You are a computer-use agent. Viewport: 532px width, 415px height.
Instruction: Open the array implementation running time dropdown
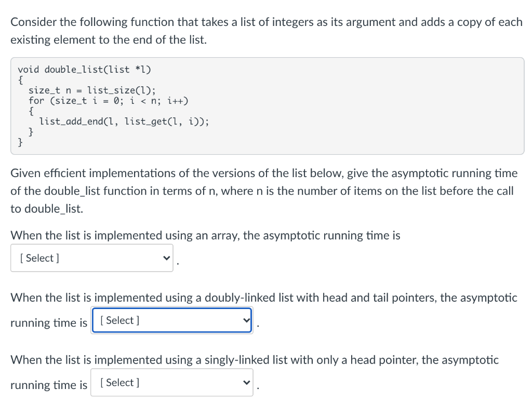(x=91, y=258)
